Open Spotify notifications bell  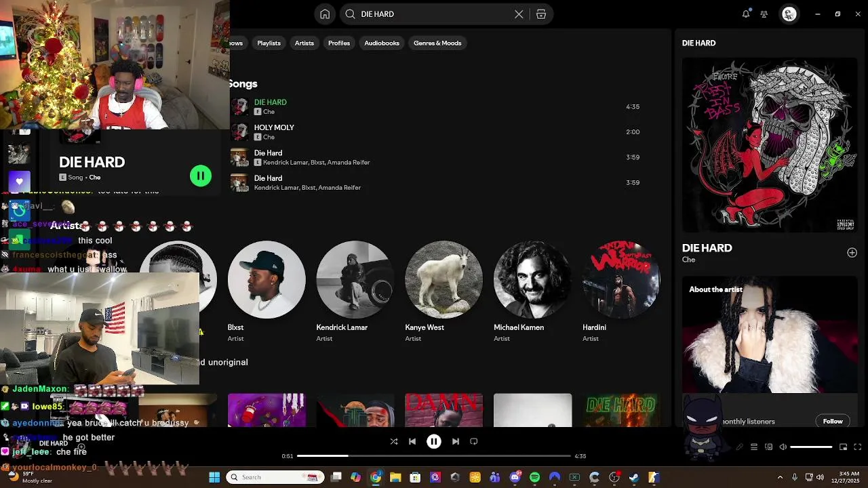(746, 14)
